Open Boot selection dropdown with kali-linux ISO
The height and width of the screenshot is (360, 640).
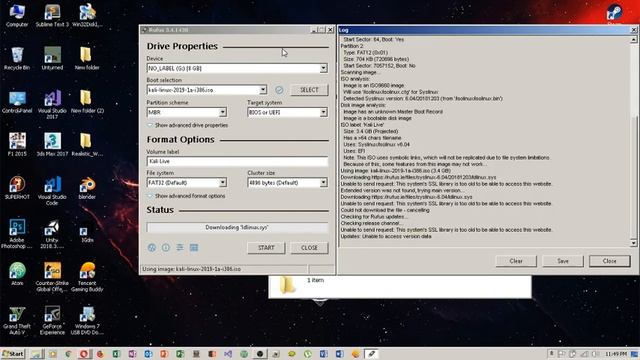point(207,90)
